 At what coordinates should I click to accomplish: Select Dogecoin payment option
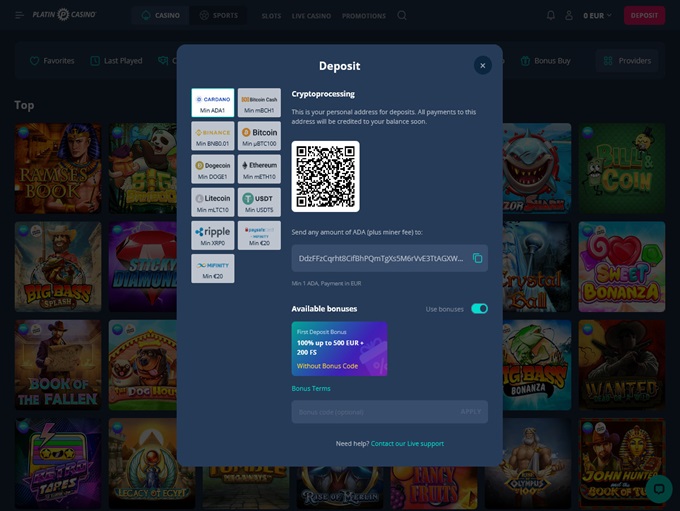(x=212, y=168)
